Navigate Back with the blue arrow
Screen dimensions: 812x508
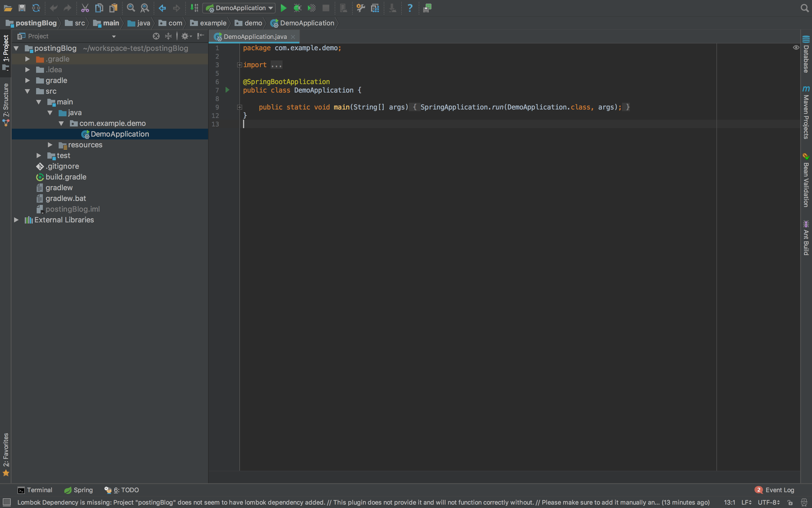[x=162, y=8]
